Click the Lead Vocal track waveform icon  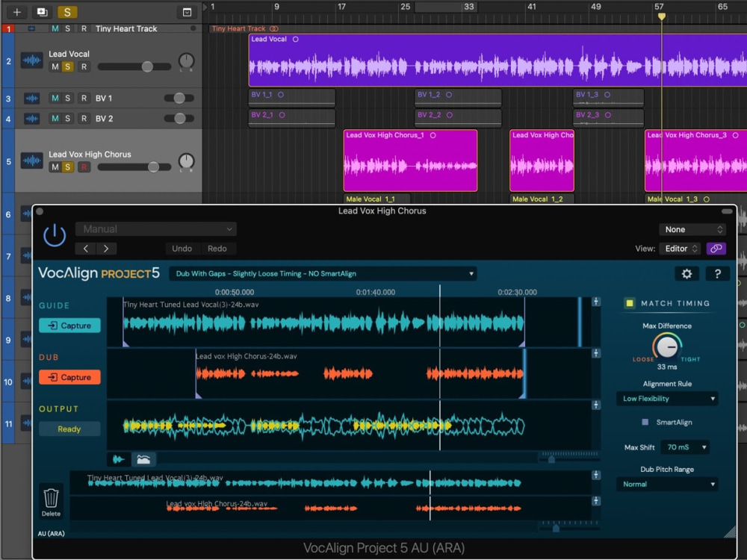[32, 60]
